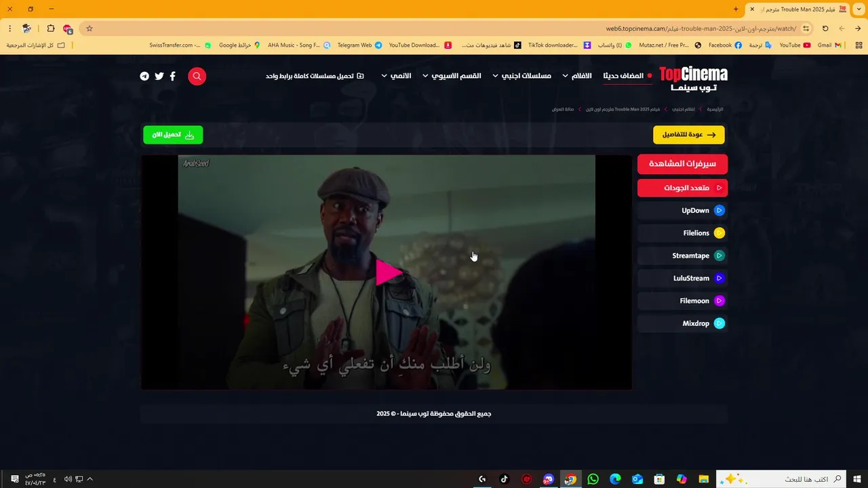Image resolution: width=868 pixels, height=488 pixels.
Task: Click the green تحميل الآن download button
Action: pyautogui.click(x=173, y=135)
